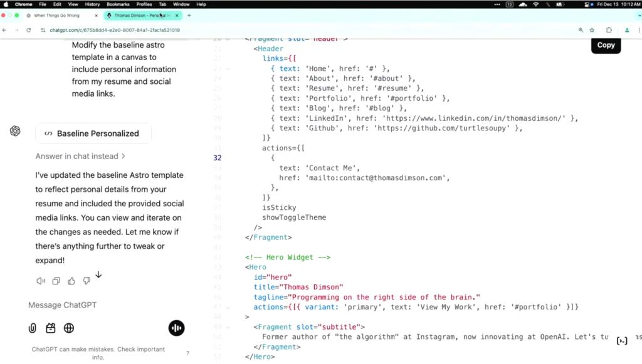Click the web search globe icon
The height and width of the screenshot is (364, 642).
[x=69, y=328]
